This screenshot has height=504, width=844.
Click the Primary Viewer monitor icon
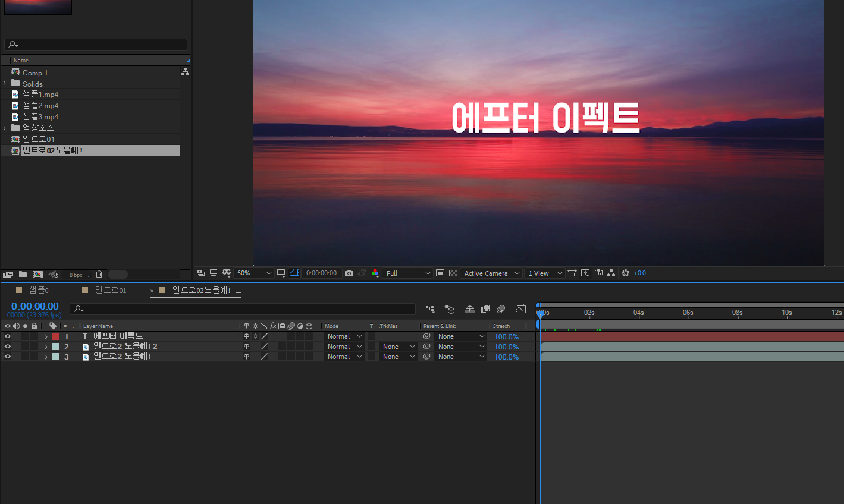(214, 273)
